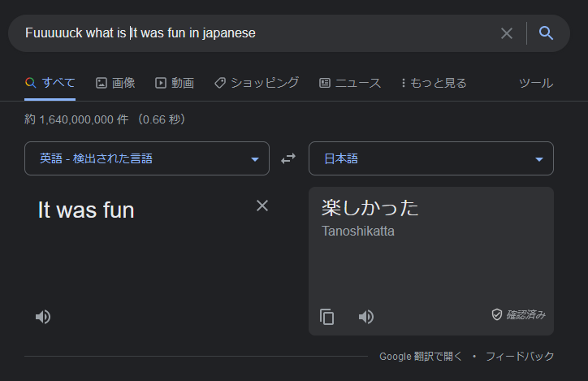Open the ツール button
Image resolution: width=588 pixels, height=381 pixels.
coord(536,83)
